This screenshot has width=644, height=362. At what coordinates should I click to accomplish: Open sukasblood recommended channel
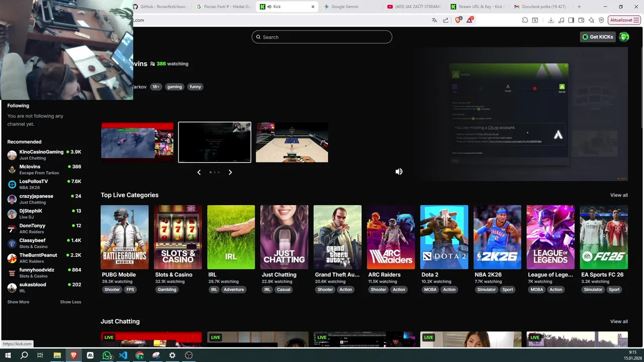tap(44, 287)
